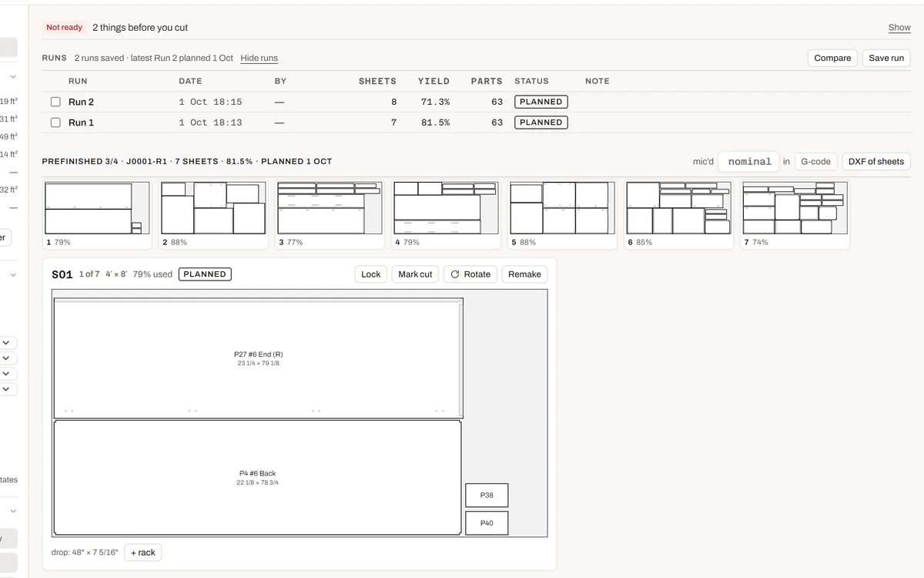Click '2 things before you cut' text
This screenshot has height=578, width=924.
point(140,28)
